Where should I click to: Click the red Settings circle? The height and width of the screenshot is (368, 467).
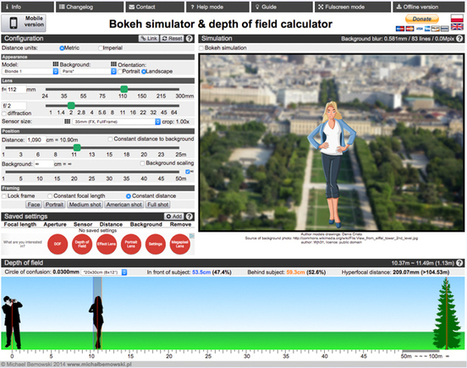coord(155,244)
